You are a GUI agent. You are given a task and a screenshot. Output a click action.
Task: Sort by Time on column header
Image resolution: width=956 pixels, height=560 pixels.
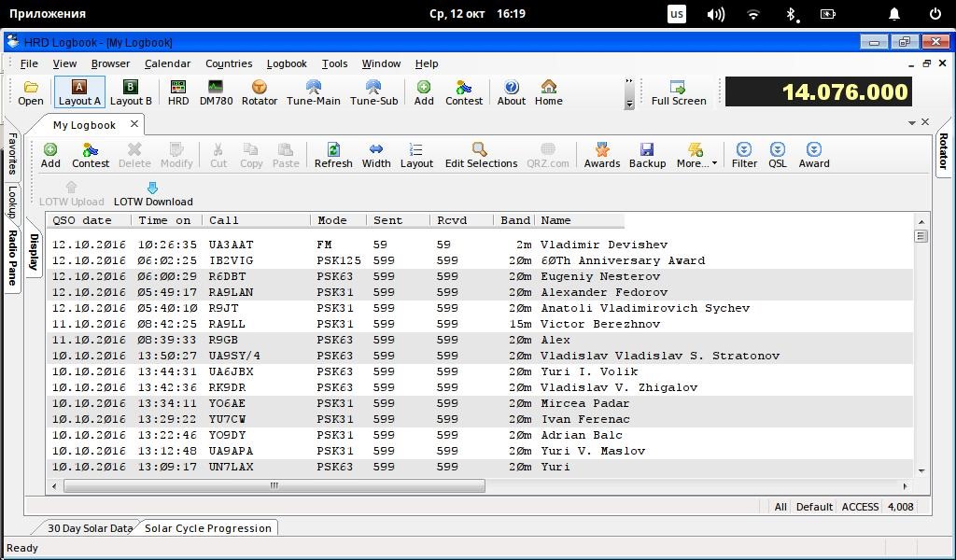point(166,220)
